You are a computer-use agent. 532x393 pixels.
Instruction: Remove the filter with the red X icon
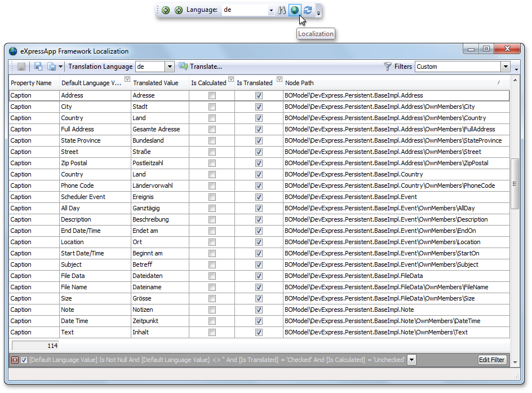(15, 360)
